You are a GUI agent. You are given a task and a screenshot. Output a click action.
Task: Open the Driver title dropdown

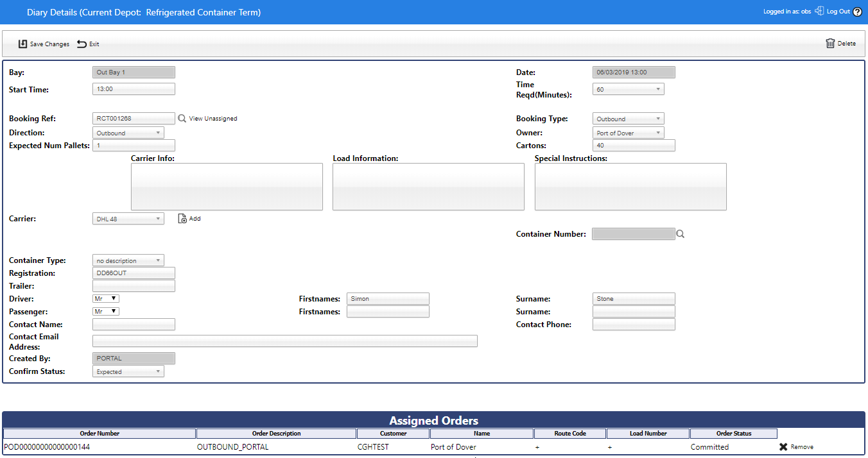tap(106, 299)
